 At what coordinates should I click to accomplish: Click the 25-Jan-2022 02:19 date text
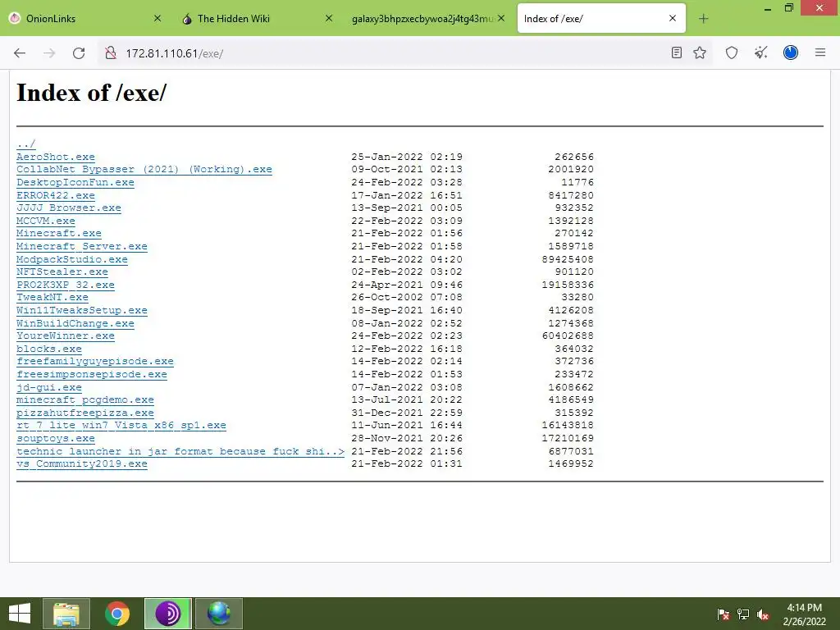407,157
